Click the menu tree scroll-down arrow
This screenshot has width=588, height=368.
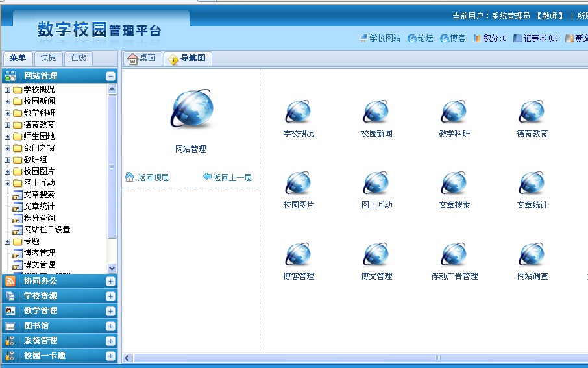click(x=112, y=268)
